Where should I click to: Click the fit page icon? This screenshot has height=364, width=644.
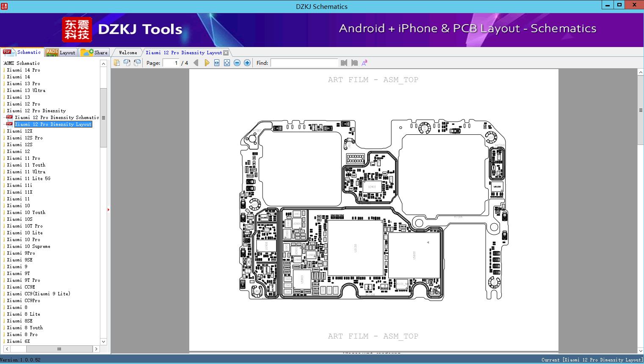click(227, 63)
